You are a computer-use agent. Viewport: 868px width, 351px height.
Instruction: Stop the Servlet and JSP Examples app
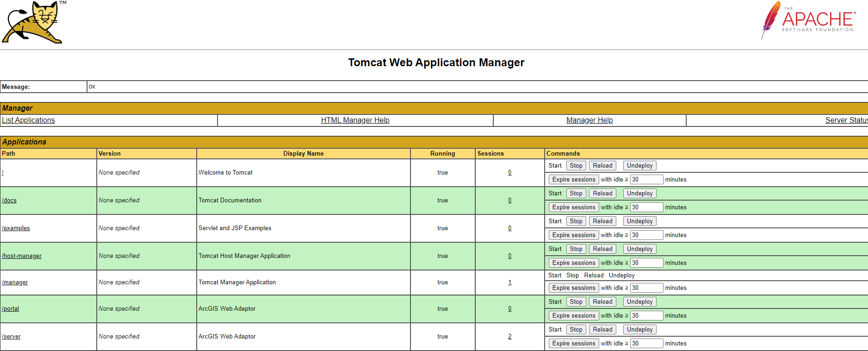pos(576,221)
